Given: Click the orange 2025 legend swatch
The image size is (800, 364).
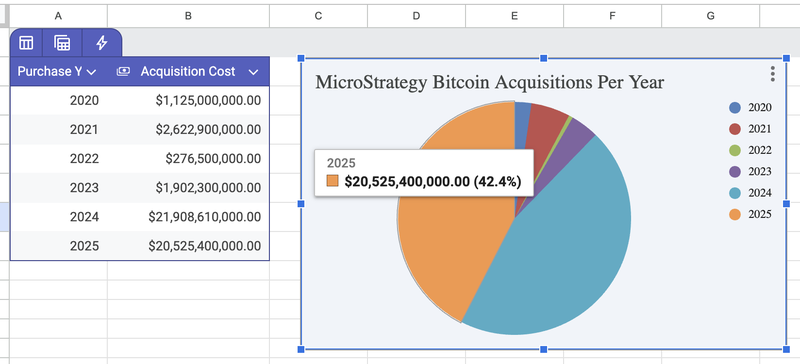Looking at the screenshot, I should [x=735, y=214].
